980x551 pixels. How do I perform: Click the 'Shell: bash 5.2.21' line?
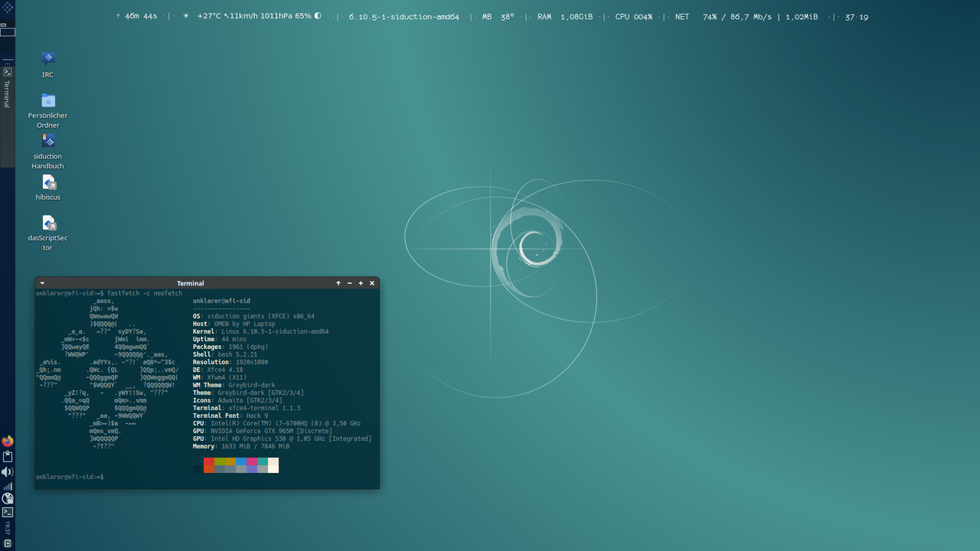click(x=225, y=354)
